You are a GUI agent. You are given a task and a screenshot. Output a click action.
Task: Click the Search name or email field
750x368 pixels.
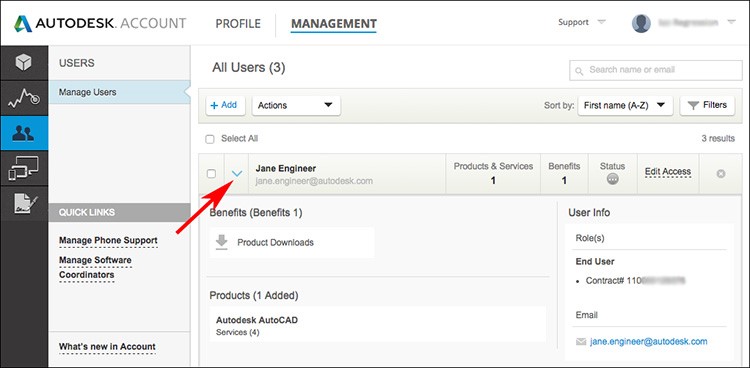point(656,70)
